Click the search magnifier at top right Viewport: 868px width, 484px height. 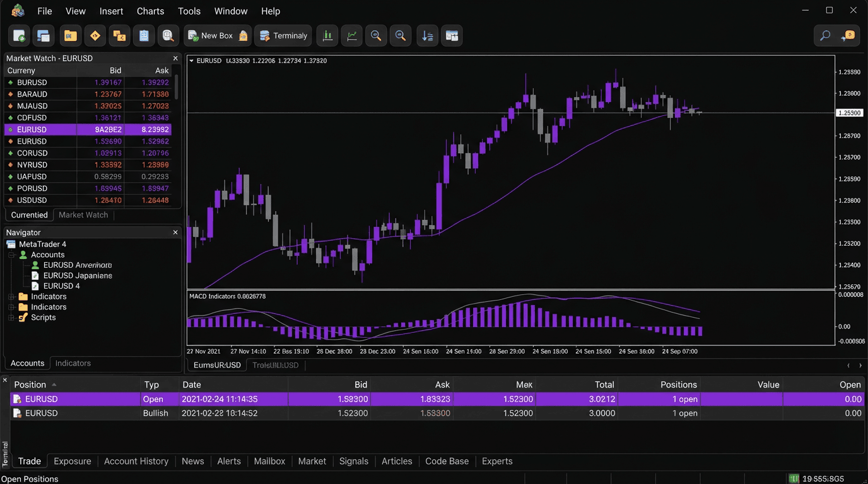click(825, 36)
